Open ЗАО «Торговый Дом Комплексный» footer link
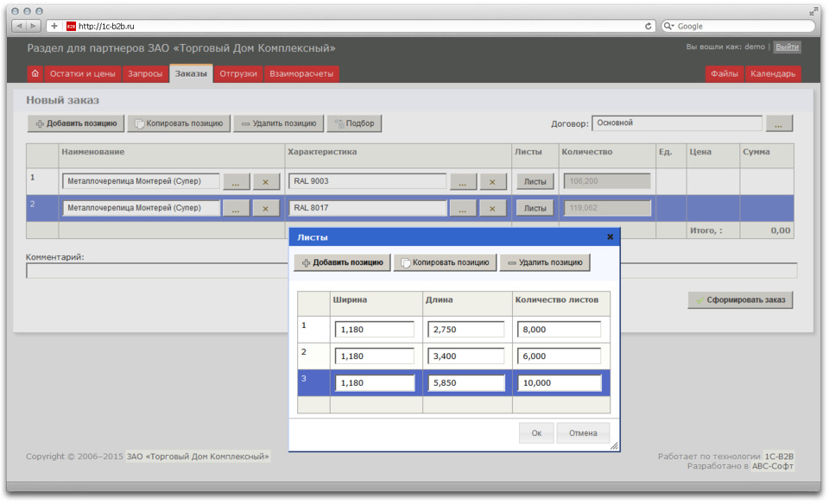The image size is (829, 504). pos(198,457)
